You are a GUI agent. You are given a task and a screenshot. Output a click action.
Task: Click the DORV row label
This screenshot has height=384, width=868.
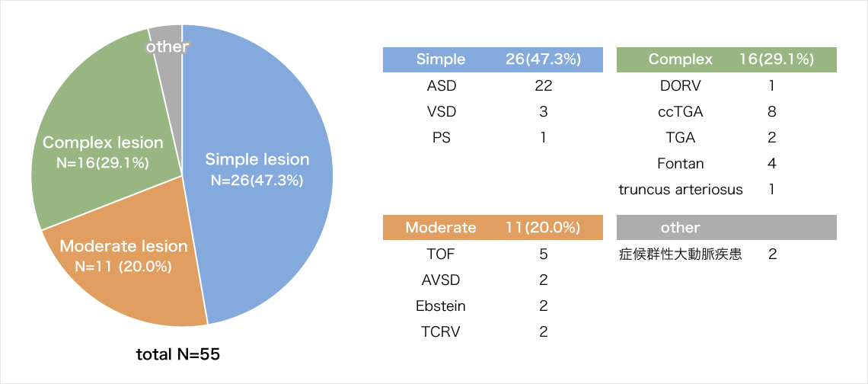680,86
